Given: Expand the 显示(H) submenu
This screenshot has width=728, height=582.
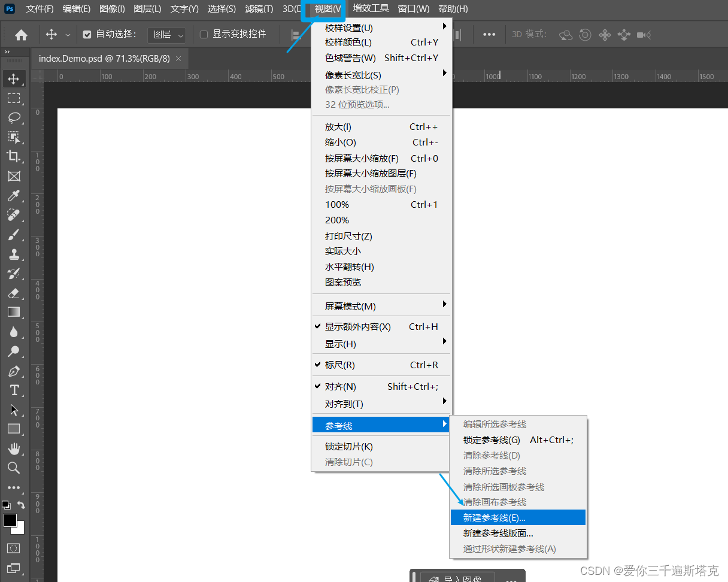Looking at the screenshot, I should pyautogui.click(x=382, y=344).
